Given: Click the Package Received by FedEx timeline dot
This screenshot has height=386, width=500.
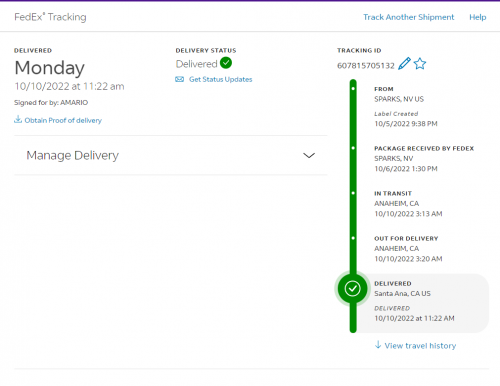Looking at the screenshot, I should tap(353, 148).
